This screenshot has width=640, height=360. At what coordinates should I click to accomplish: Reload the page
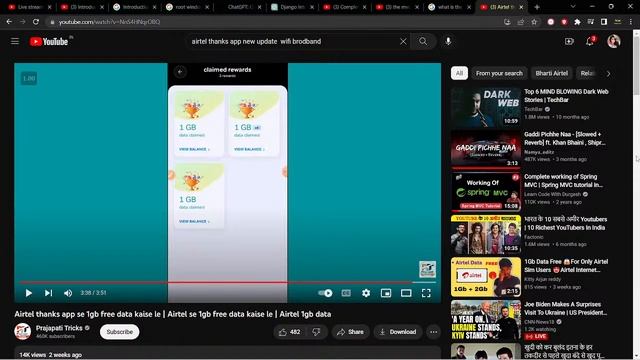36,22
